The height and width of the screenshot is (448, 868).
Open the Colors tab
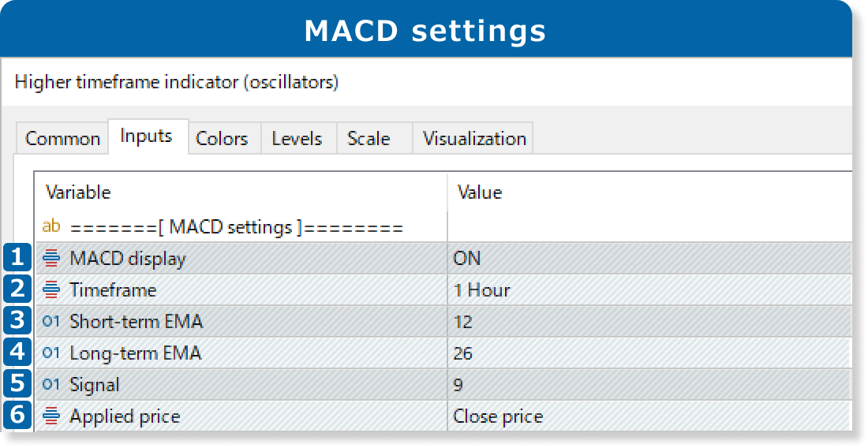(222, 139)
